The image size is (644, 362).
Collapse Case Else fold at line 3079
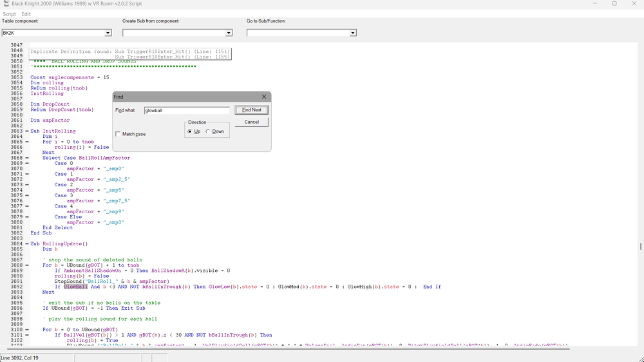tap(27, 217)
